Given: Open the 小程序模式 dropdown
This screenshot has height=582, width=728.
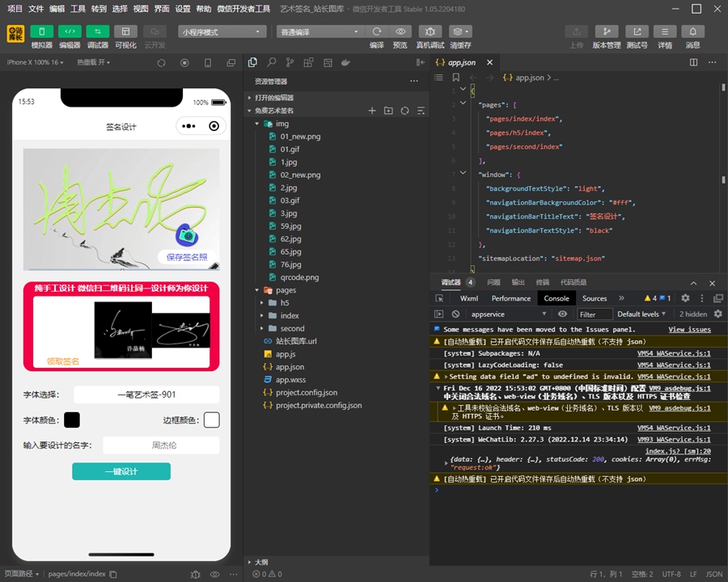Looking at the screenshot, I should 222,32.
